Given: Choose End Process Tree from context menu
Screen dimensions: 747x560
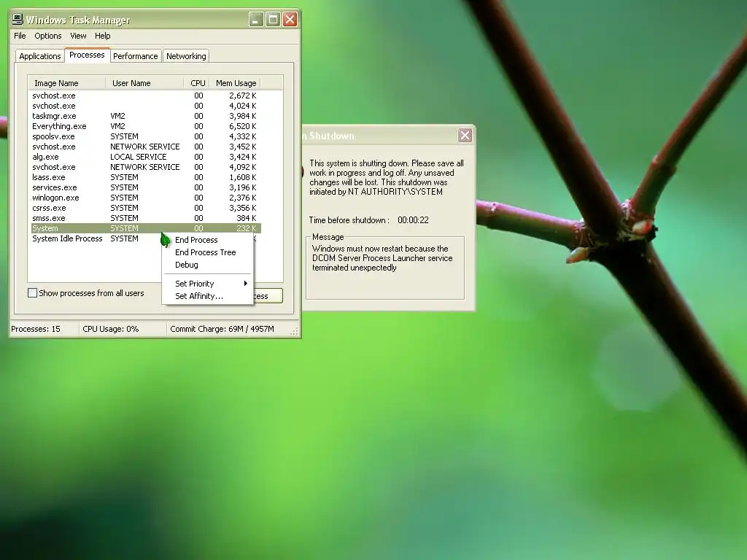Looking at the screenshot, I should (207, 252).
